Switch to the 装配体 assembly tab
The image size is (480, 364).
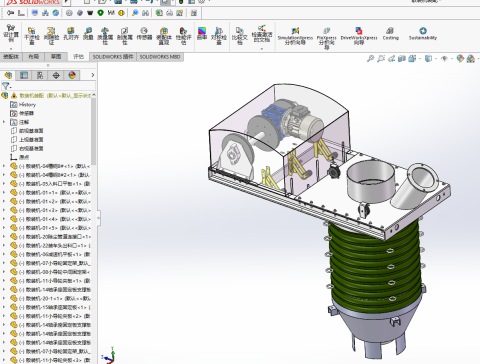pyautogui.click(x=11, y=57)
